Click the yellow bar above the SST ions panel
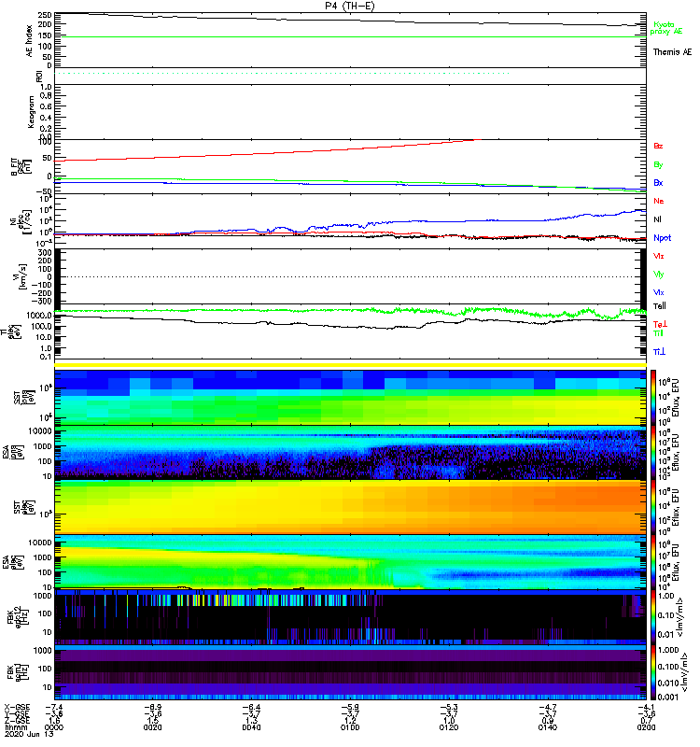The width and height of the screenshot is (700, 747). click(x=350, y=365)
